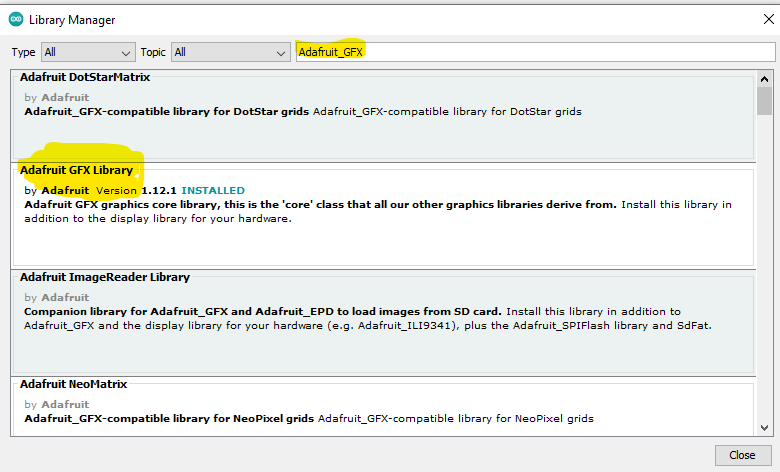This screenshot has height=472, width=780.
Task: Select the Adafruit NeoMatrix library entry
Action: coord(383,406)
